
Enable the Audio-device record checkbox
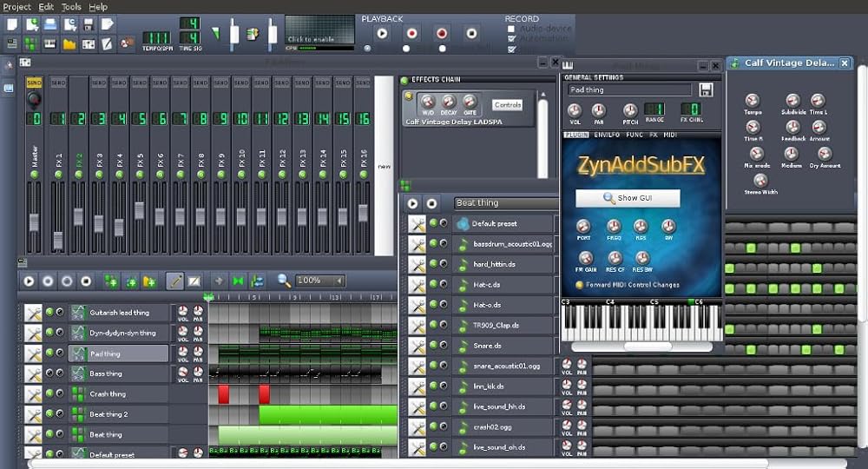511,29
